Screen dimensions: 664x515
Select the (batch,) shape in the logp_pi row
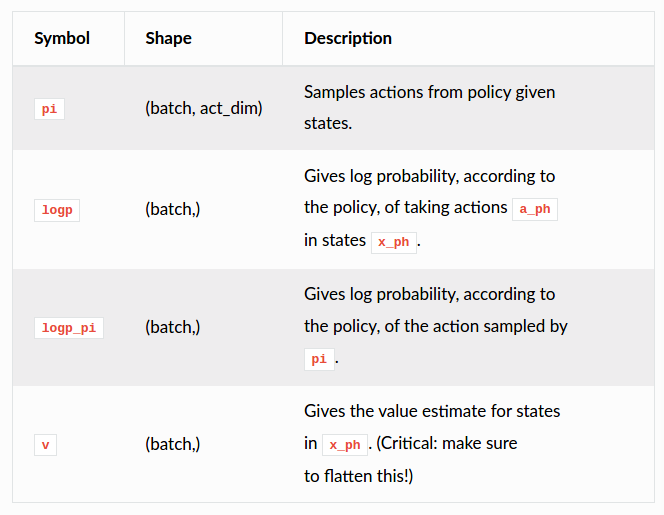(x=173, y=327)
